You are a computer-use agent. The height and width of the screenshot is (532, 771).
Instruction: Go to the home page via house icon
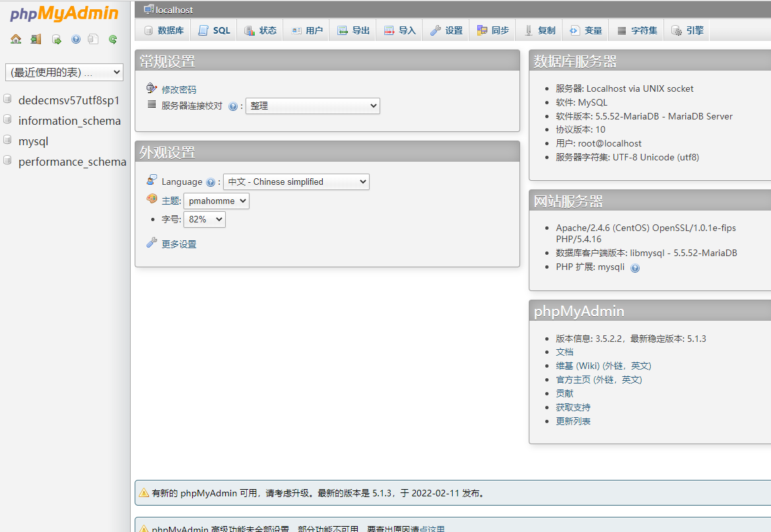(x=16, y=40)
